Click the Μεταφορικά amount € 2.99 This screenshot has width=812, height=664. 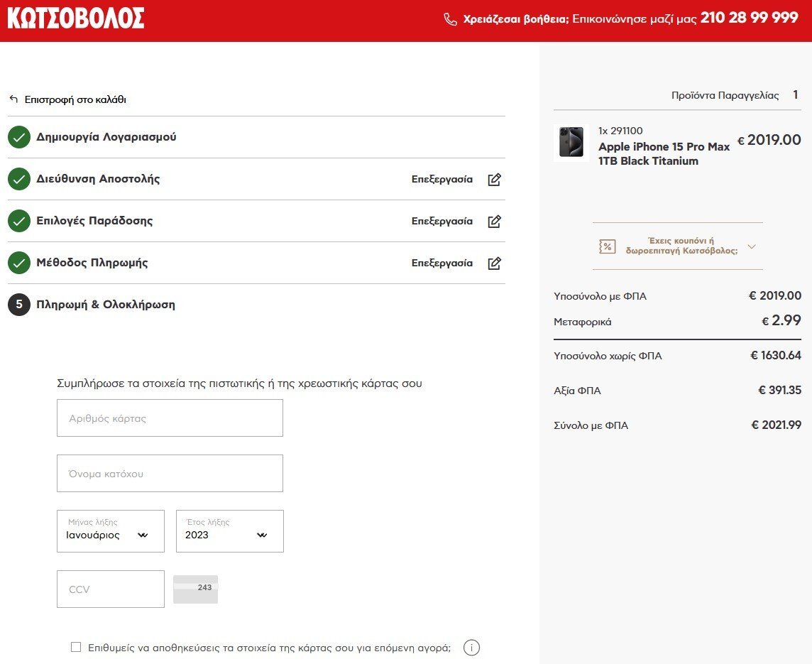tap(781, 320)
